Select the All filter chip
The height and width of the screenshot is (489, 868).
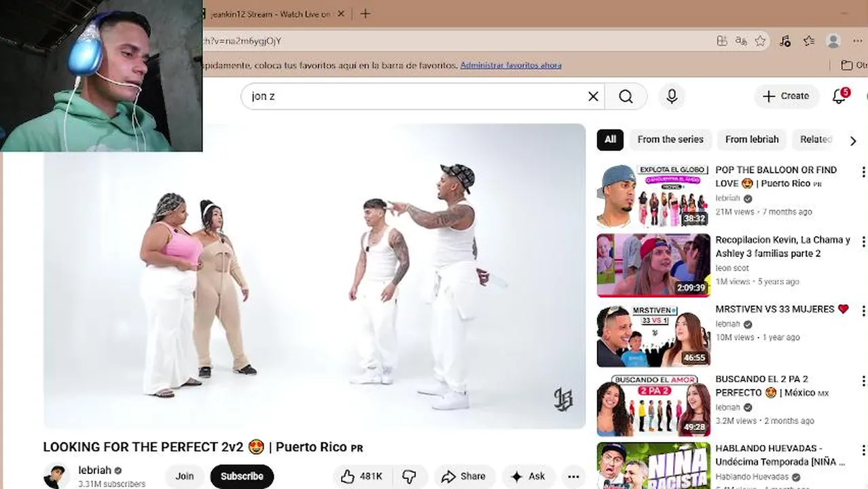pos(610,139)
